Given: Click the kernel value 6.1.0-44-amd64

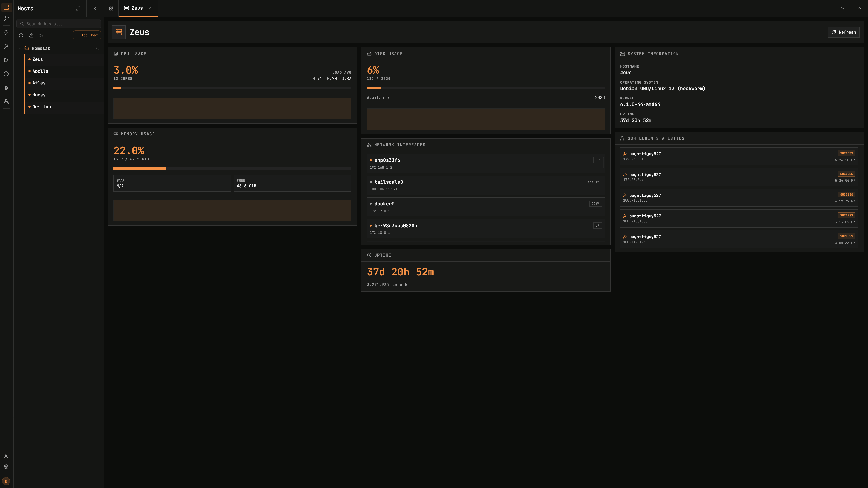Looking at the screenshot, I should pyautogui.click(x=640, y=104).
